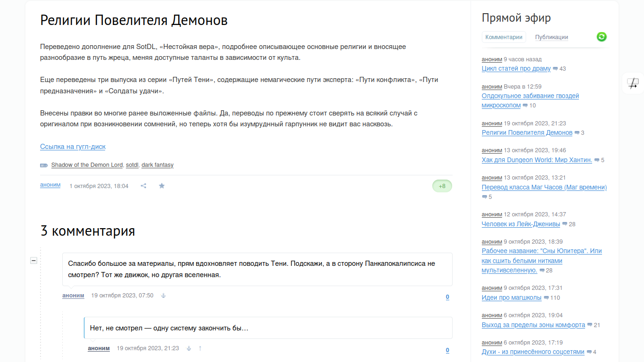644x362 pixels.
Task: Collapse the first comment thread with minus box
Action: pos(33,260)
